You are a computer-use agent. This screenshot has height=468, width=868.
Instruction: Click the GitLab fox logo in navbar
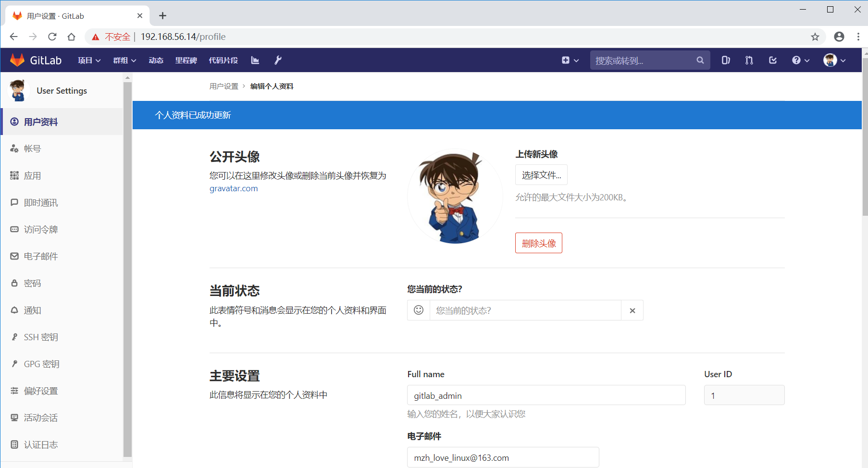[17, 60]
